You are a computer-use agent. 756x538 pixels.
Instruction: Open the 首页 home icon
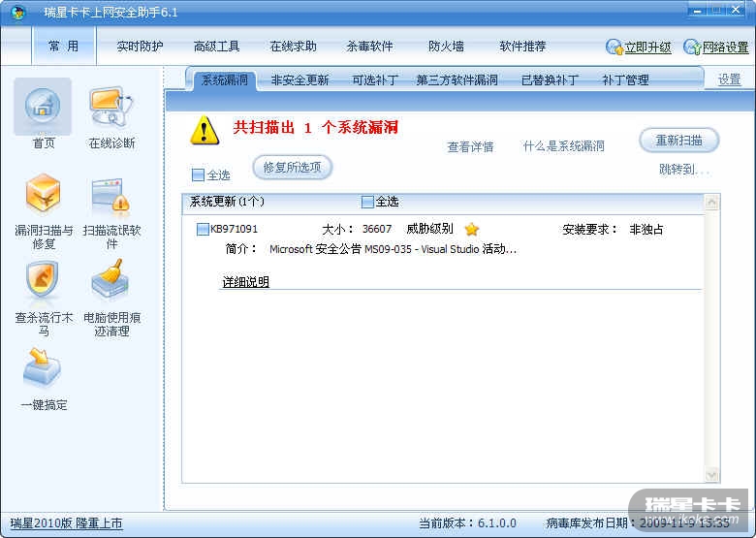click(x=43, y=107)
